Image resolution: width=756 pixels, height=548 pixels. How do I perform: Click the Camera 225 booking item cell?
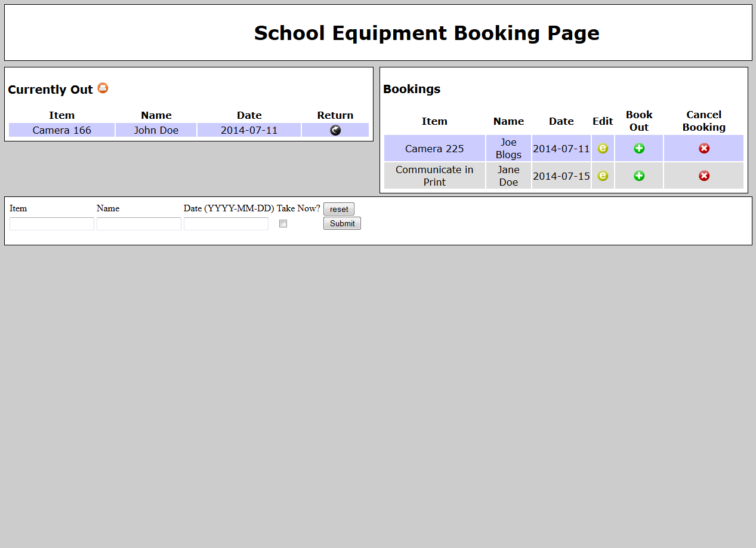click(x=434, y=148)
